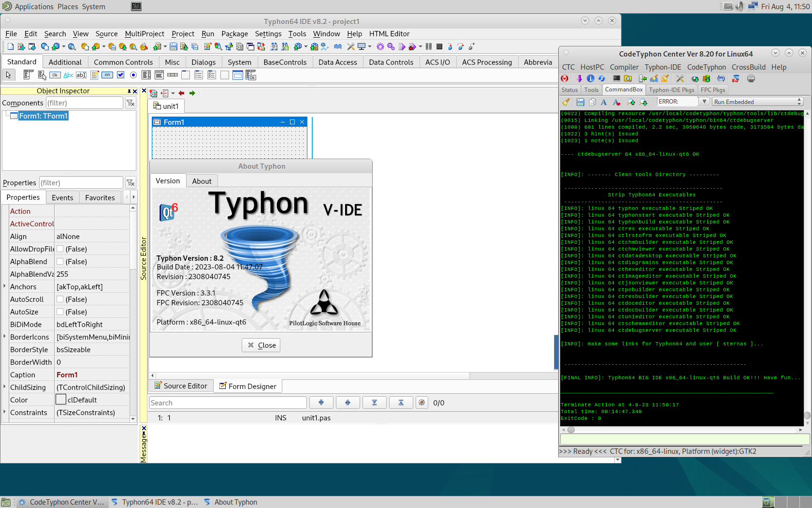812x508 pixels.
Task: Toggle the AlphaBlend checkbox
Action: [x=60, y=261]
